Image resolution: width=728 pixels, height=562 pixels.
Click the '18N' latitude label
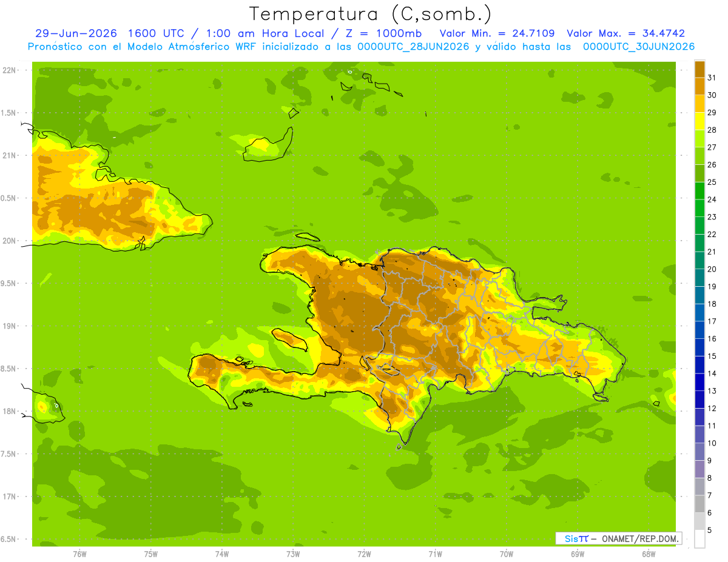10,411
